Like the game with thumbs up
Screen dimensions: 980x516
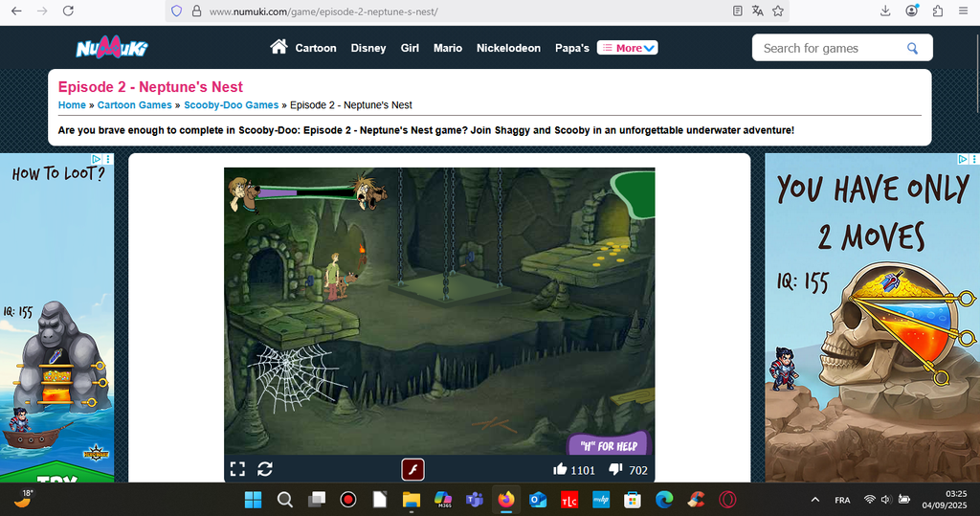click(x=560, y=469)
